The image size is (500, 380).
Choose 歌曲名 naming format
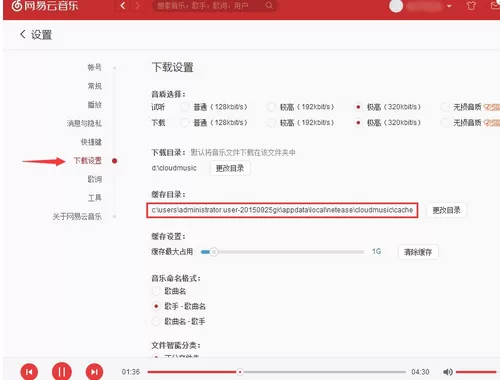156,291
